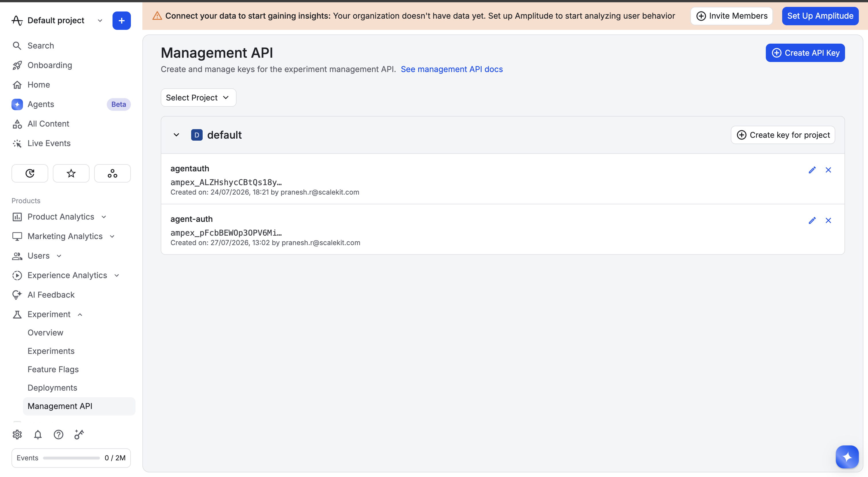This screenshot has height=477, width=868.
Task: Open help question mark icon
Action: (58, 435)
